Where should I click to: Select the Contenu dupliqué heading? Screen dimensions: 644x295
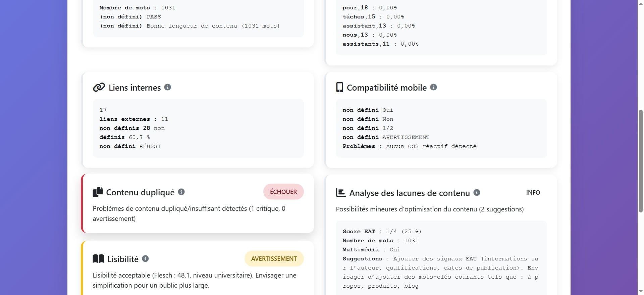click(x=140, y=192)
